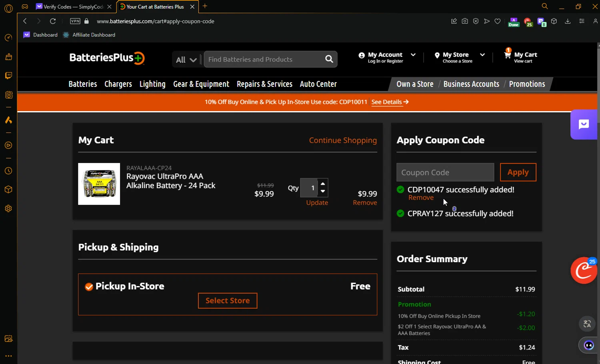Viewport: 600px width, 364px height.
Task: Open the purple chat widget
Action: [584, 124]
